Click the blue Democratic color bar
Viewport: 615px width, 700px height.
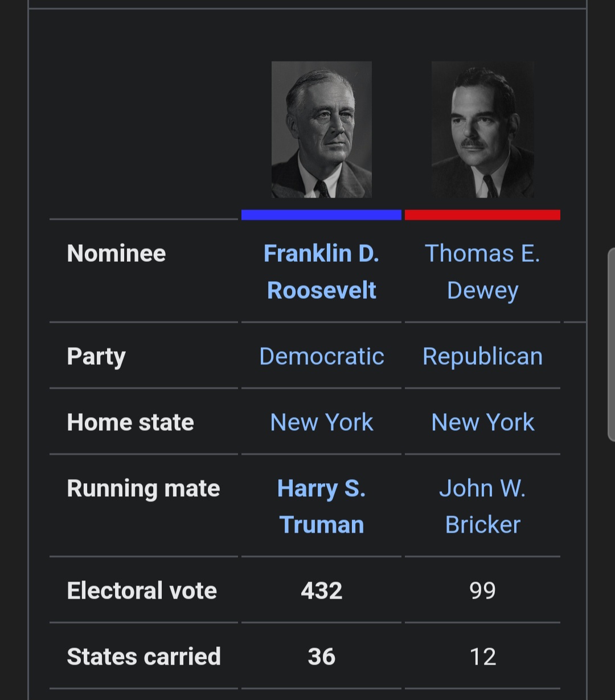[x=321, y=215]
